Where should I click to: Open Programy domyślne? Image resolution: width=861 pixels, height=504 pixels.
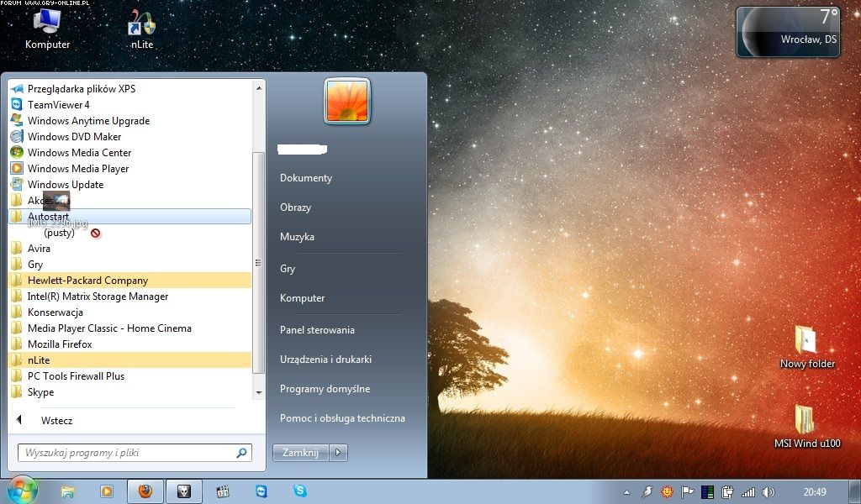tap(325, 389)
